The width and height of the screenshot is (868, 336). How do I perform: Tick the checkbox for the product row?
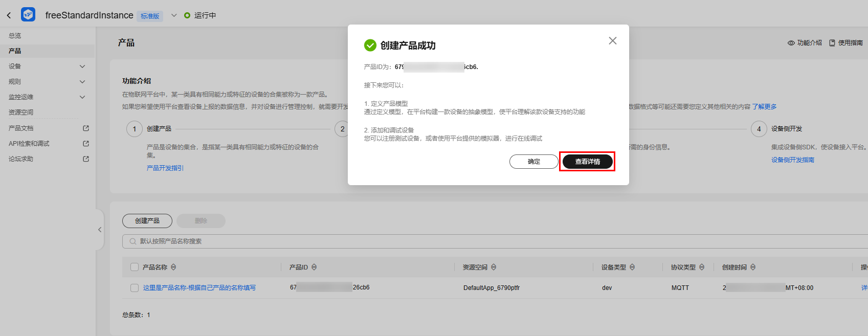pyautogui.click(x=135, y=288)
